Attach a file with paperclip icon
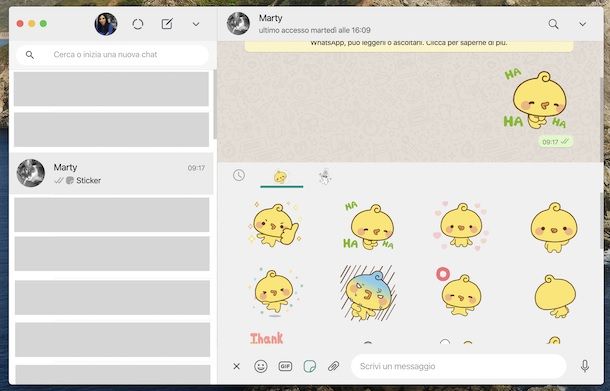 point(333,366)
